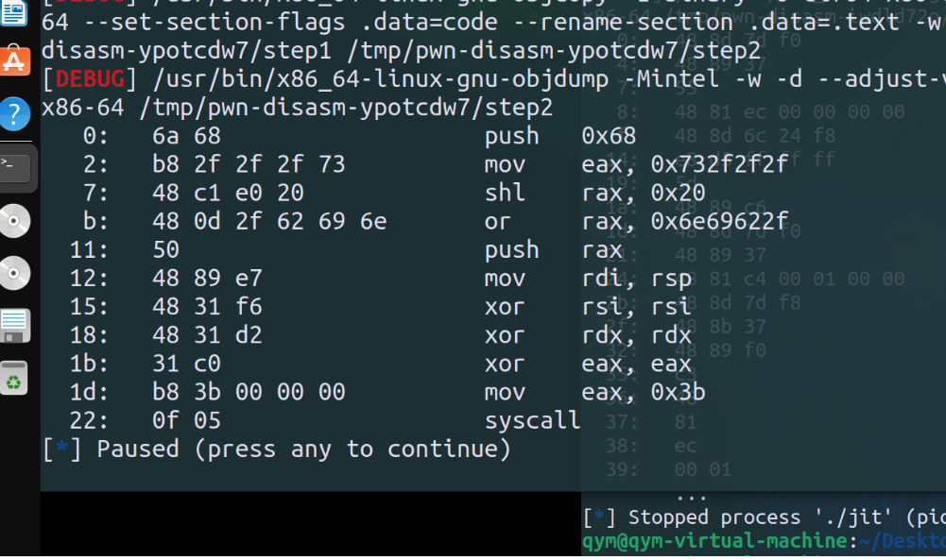
Task: Click the syscall instruction line
Action: point(324,420)
